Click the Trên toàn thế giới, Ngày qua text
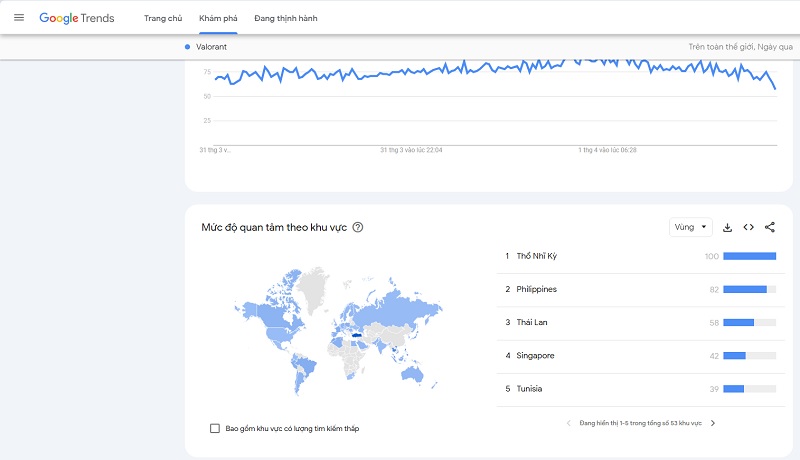Screen dimensions: 800x460 740,47
